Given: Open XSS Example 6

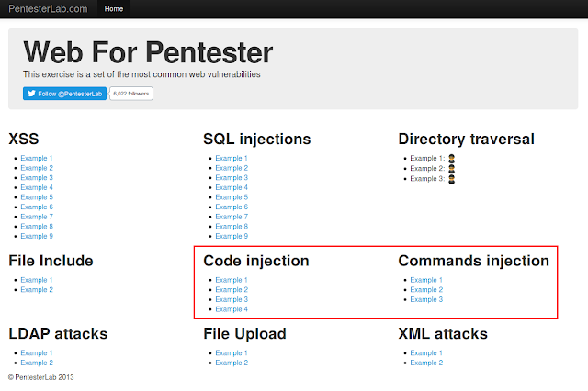Looking at the screenshot, I should (37, 207).
